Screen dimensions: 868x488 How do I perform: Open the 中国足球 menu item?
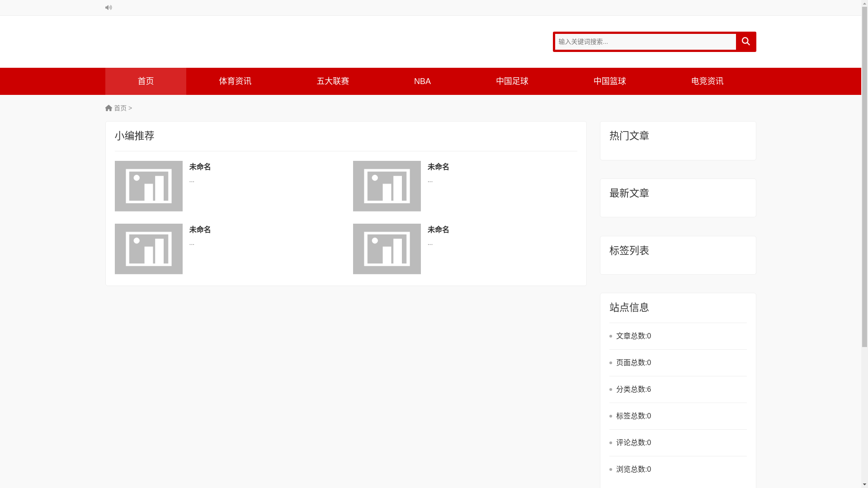tap(512, 81)
